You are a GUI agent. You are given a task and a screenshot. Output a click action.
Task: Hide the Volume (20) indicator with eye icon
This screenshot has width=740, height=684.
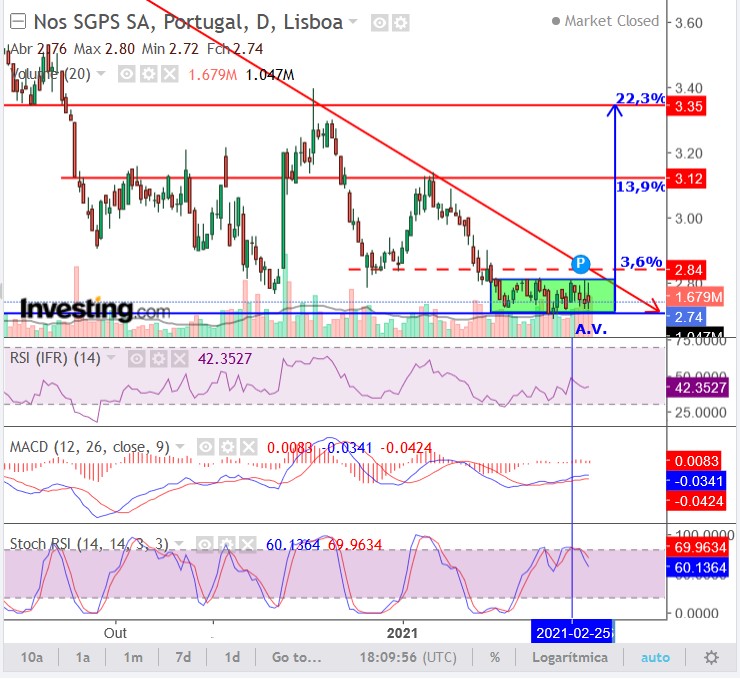click(x=127, y=74)
